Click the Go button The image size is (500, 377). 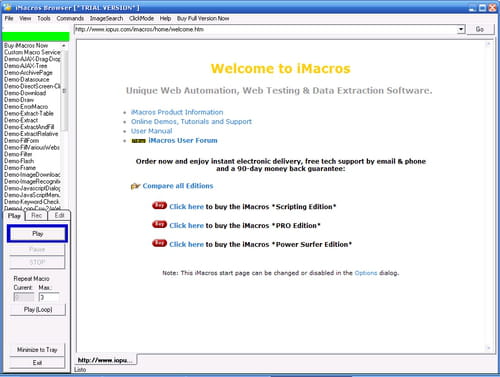(480, 29)
